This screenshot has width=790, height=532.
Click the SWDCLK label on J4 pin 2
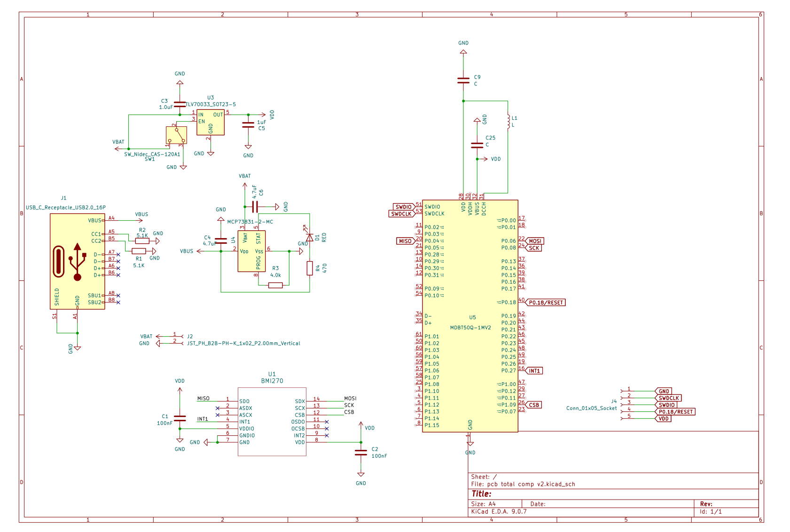(668, 398)
